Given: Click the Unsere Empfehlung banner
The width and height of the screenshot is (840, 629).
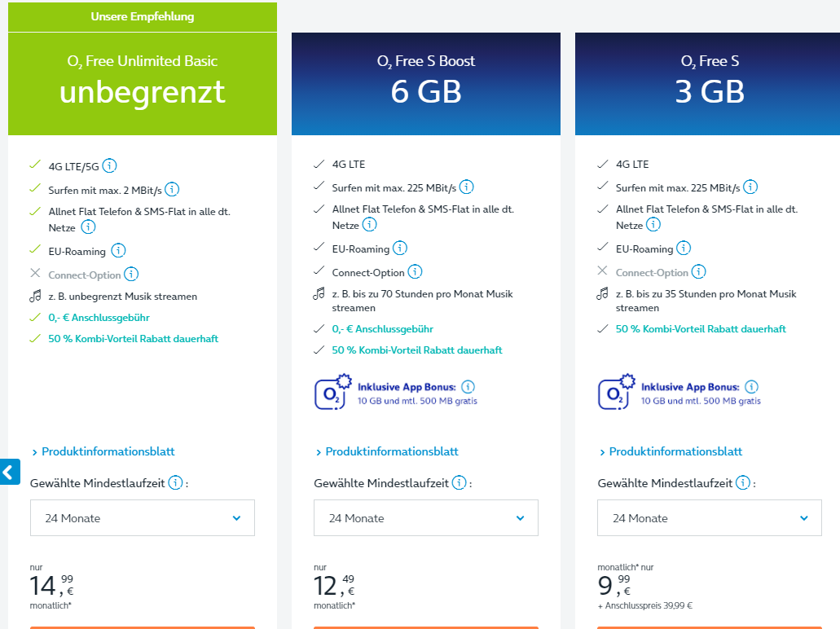Looking at the screenshot, I should click(x=143, y=16).
